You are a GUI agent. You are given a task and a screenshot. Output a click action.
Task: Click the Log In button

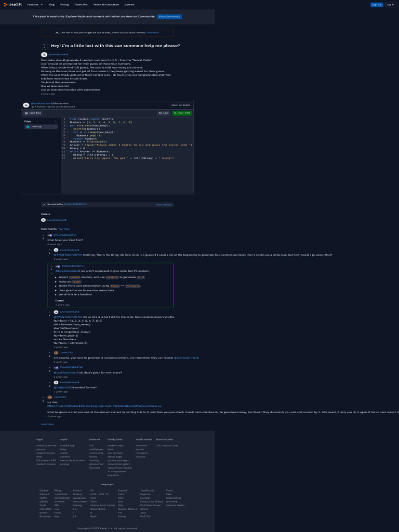pyautogui.click(x=390, y=5)
